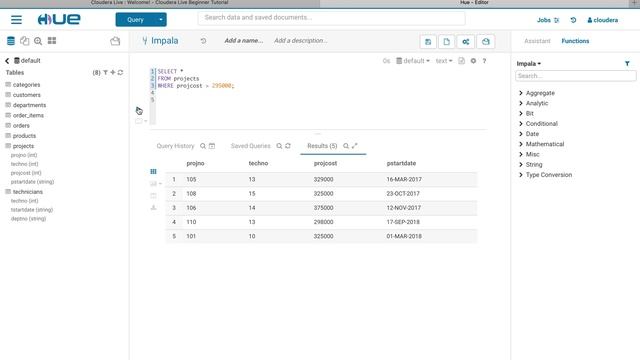
Task: Open the customers table
Action: point(27,95)
